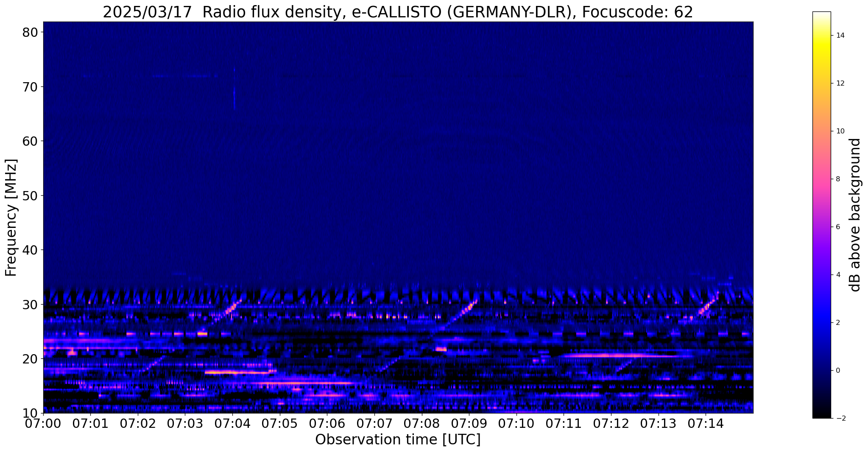The height and width of the screenshot is (452, 868).
Task: Click the 07:00 time tick label
Action: pyautogui.click(x=43, y=423)
